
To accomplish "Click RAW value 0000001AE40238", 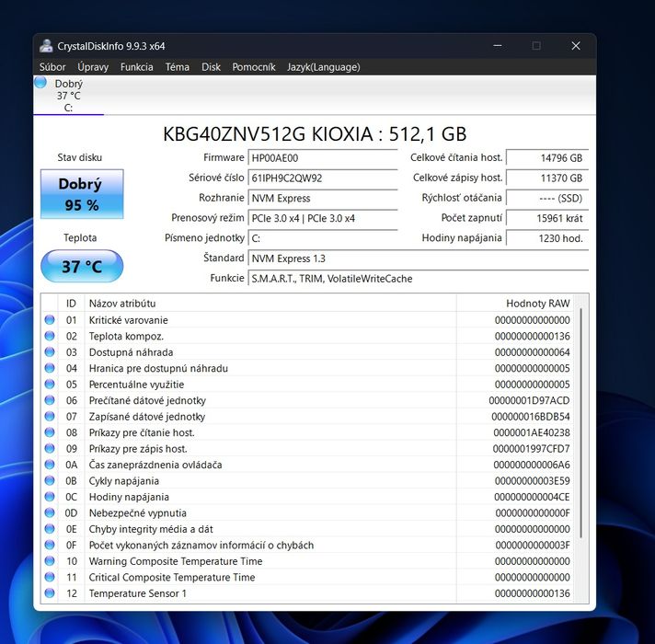I will [532, 432].
